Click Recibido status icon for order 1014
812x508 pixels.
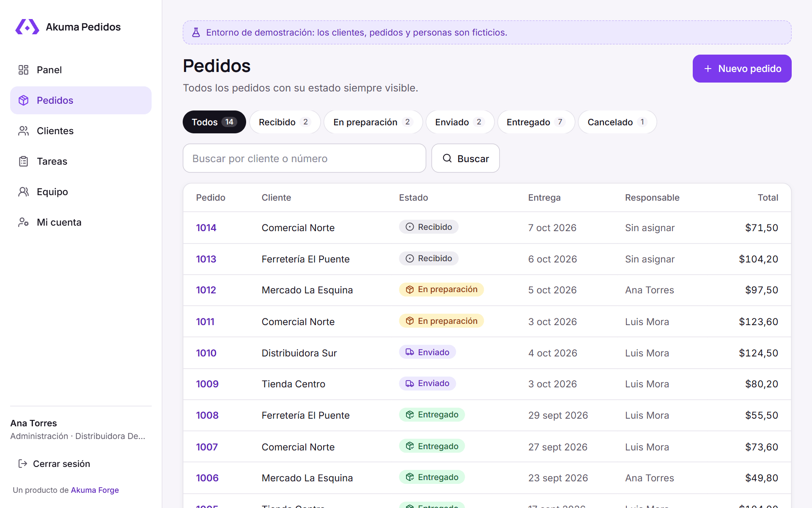pos(410,227)
